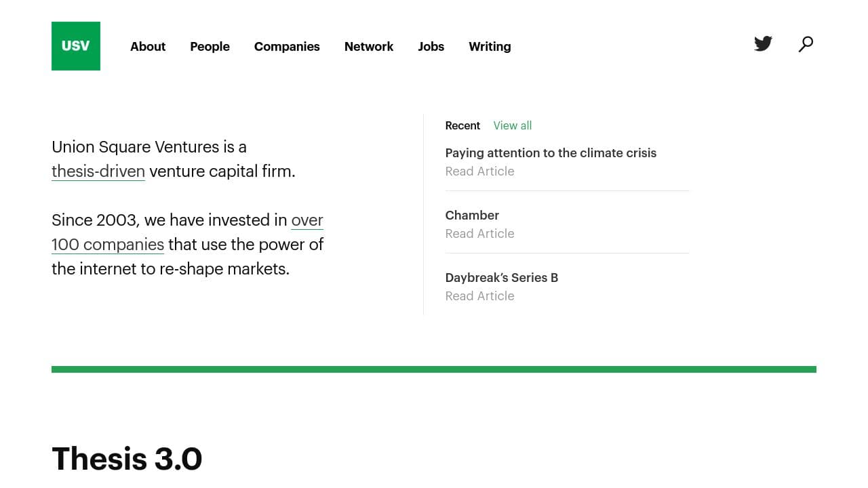Image resolution: width=868 pixels, height=488 pixels.
Task: Open the Chamber article
Action: (x=479, y=233)
